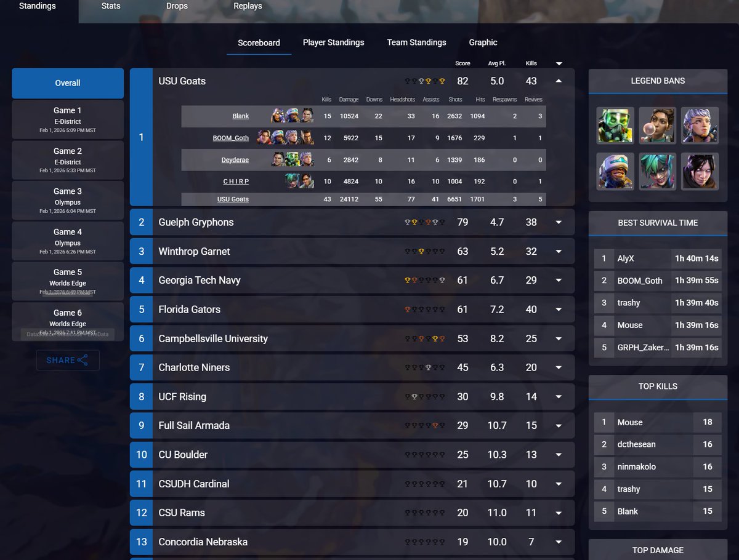Click the Damage column header in player table

(x=349, y=99)
